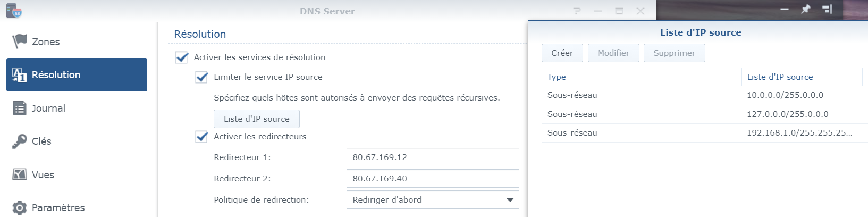Click the Sous-réseau cell for 192.168.1.0
This screenshot has width=868, height=217.
pyautogui.click(x=572, y=133)
